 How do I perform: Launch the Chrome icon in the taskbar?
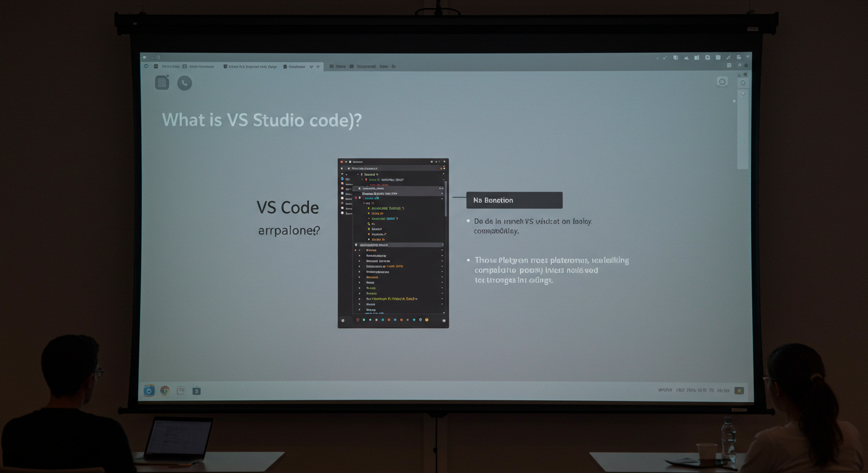point(165,390)
